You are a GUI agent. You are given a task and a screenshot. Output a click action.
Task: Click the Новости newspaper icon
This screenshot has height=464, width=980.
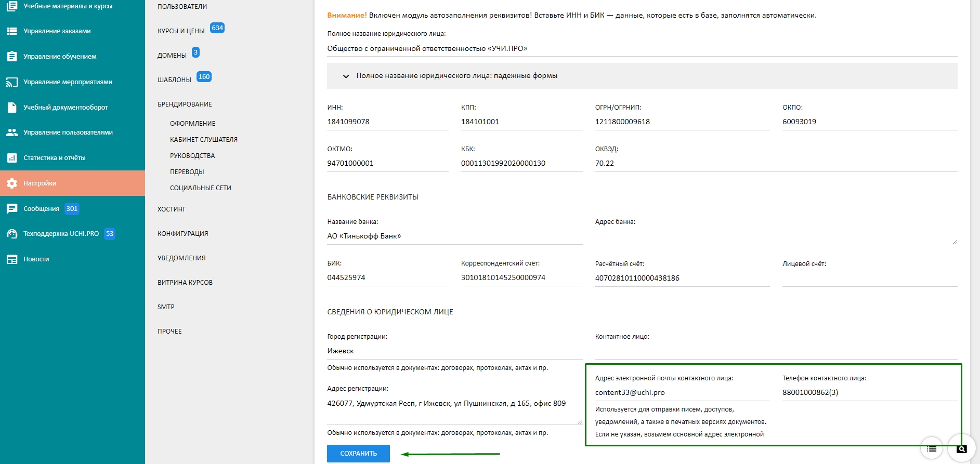12,259
